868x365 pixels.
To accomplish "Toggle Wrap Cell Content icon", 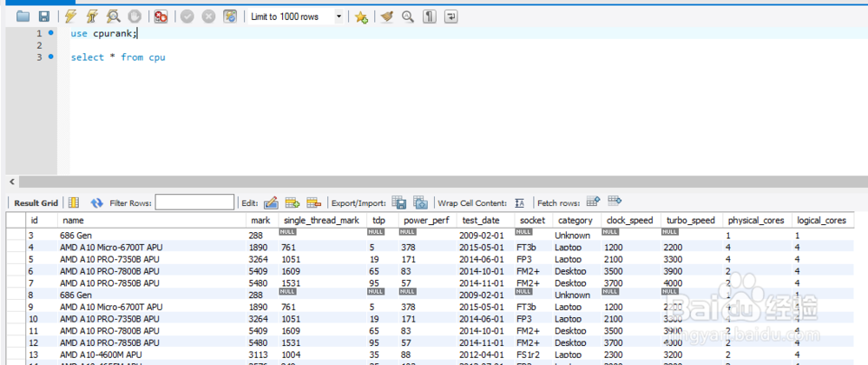I will [x=519, y=203].
